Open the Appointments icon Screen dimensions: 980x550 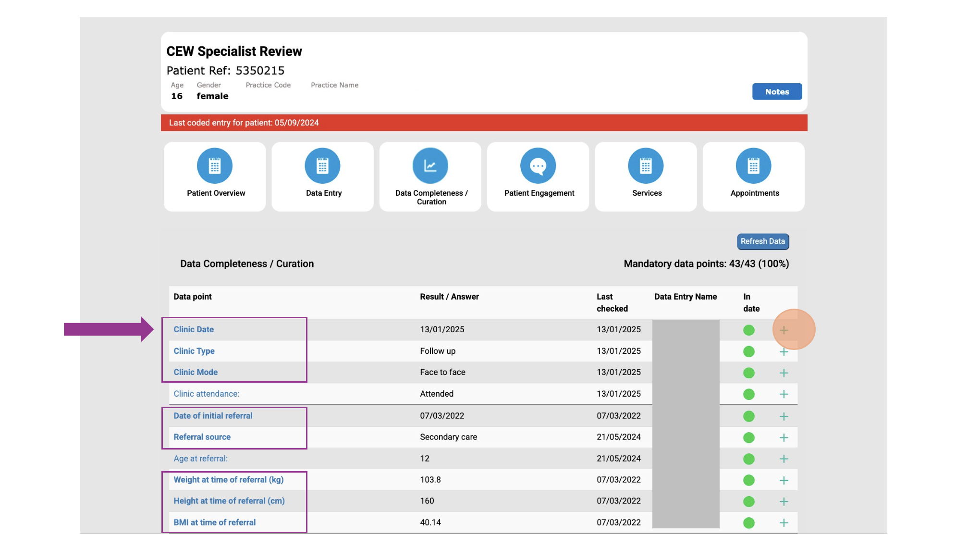753,166
